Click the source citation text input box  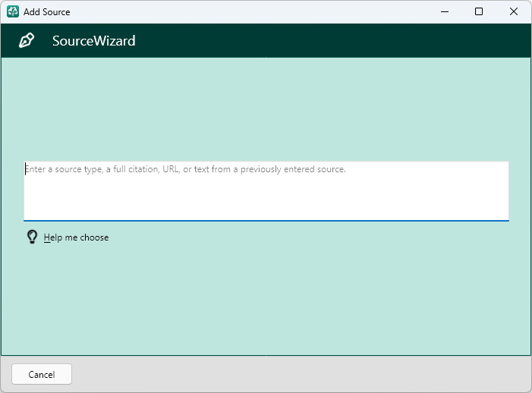click(266, 191)
